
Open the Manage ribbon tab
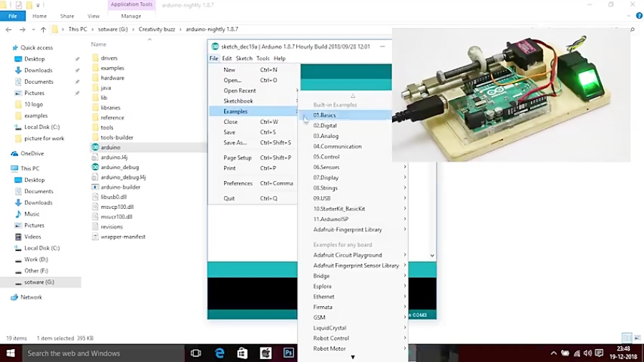coord(131,16)
